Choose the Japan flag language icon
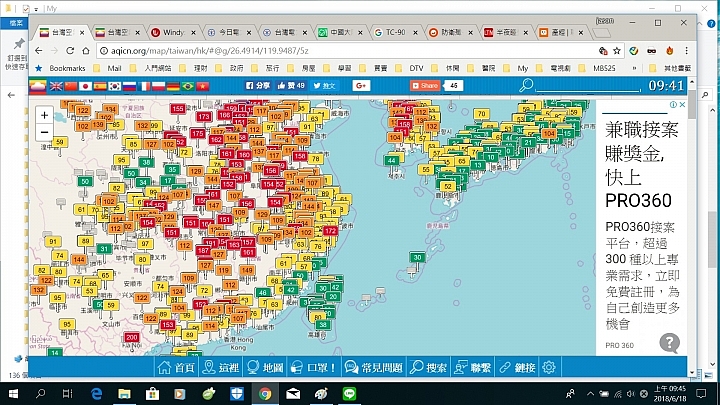Screen dimensions: 720x405 click(85, 86)
